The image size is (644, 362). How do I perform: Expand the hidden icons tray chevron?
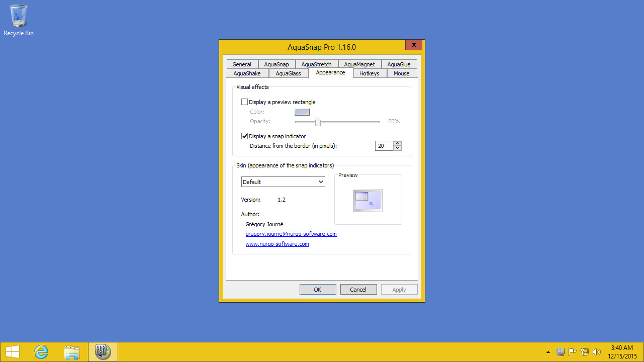[x=548, y=352]
